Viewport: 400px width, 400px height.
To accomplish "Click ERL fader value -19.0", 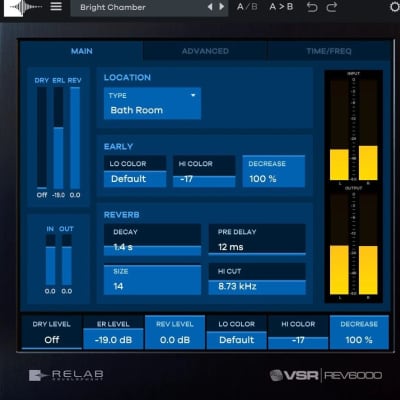I will 58,195.
